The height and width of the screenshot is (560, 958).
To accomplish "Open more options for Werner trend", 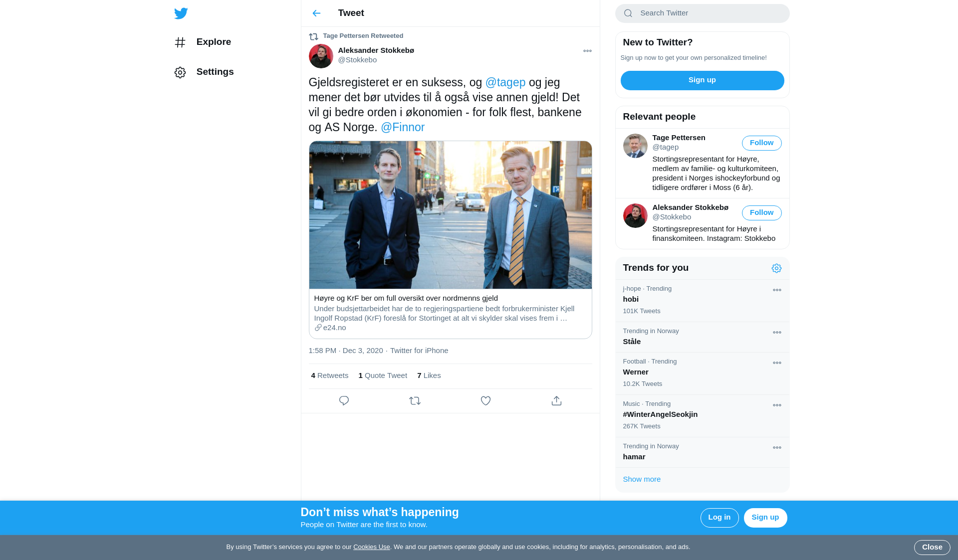I will click(x=777, y=363).
